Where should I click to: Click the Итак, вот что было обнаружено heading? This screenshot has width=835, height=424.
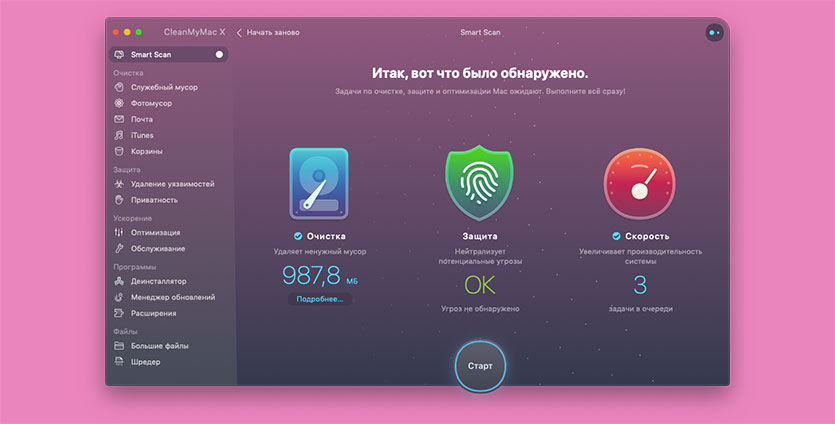pyautogui.click(x=480, y=73)
